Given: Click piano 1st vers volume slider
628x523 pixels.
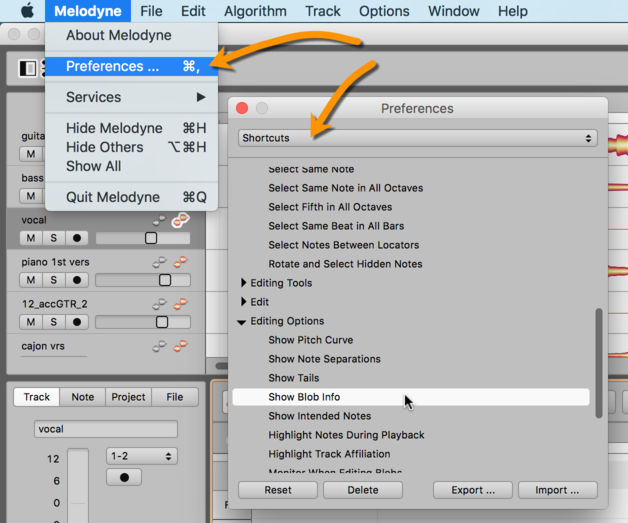Looking at the screenshot, I should (143, 280).
